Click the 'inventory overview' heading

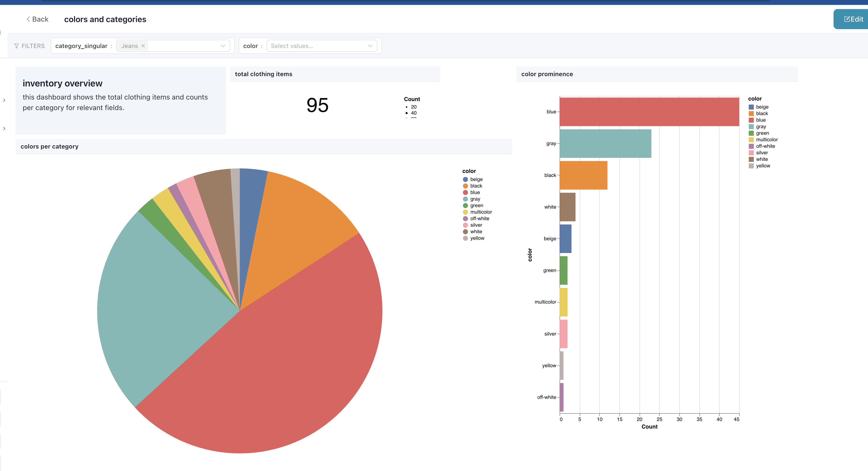point(62,83)
